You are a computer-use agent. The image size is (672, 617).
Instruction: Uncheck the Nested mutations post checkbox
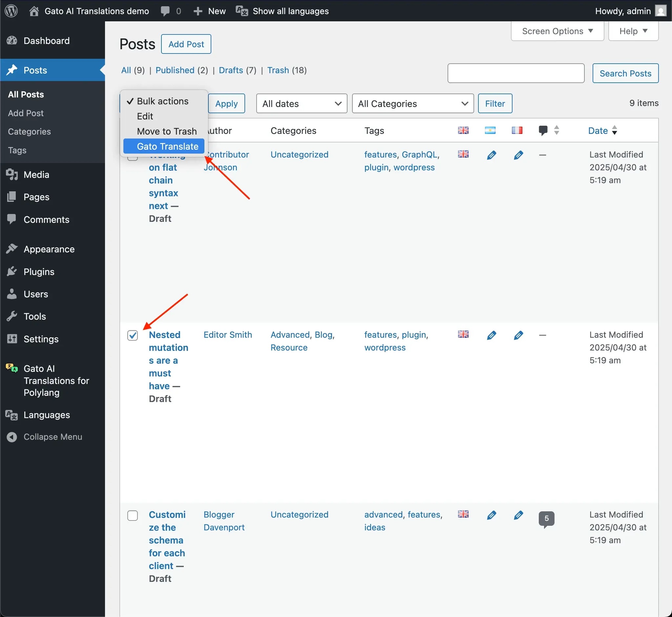[x=133, y=335]
